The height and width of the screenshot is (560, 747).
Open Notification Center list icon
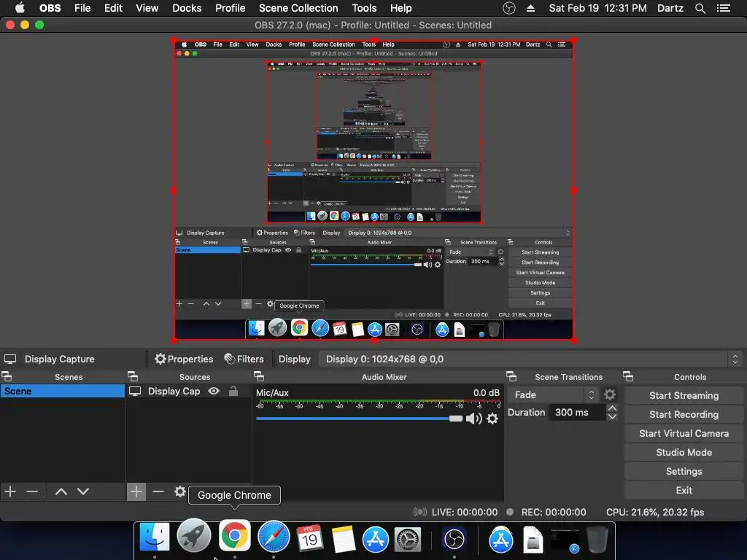724,8
